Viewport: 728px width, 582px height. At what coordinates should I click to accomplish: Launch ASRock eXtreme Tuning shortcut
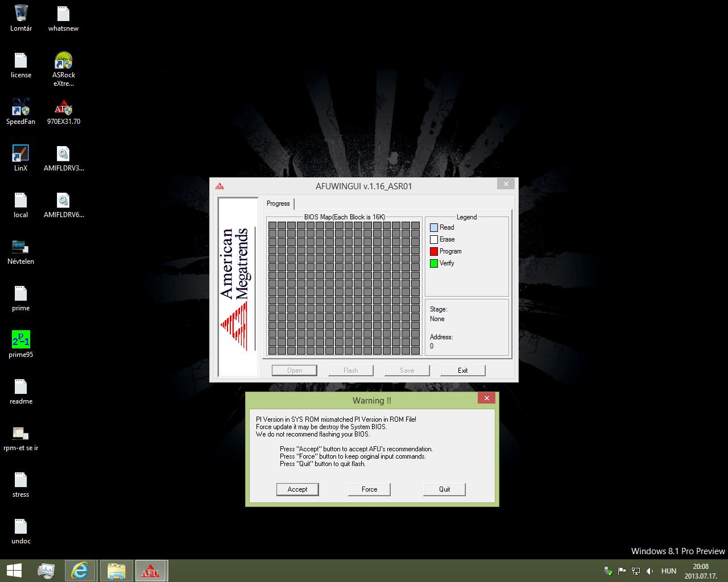pos(63,69)
